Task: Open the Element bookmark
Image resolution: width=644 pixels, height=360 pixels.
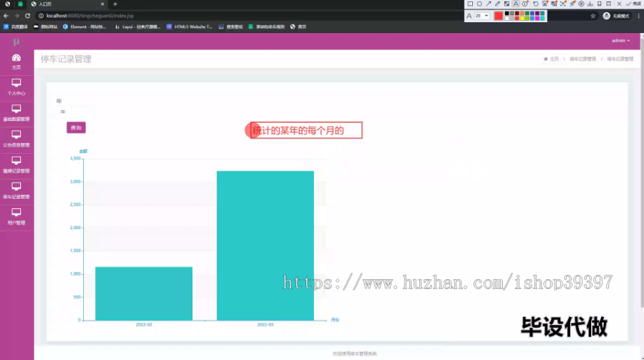Action: (x=84, y=26)
